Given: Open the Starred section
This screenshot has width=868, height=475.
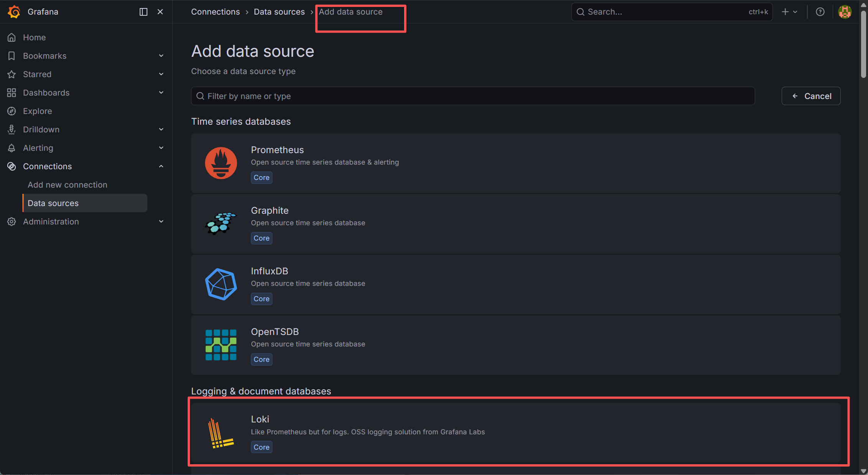Looking at the screenshot, I should coord(37,74).
